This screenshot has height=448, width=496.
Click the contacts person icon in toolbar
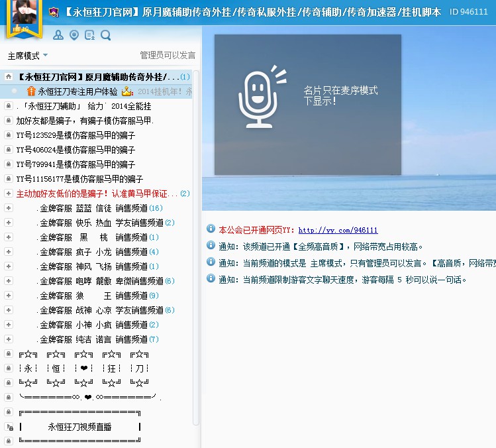tap(58, 35)
